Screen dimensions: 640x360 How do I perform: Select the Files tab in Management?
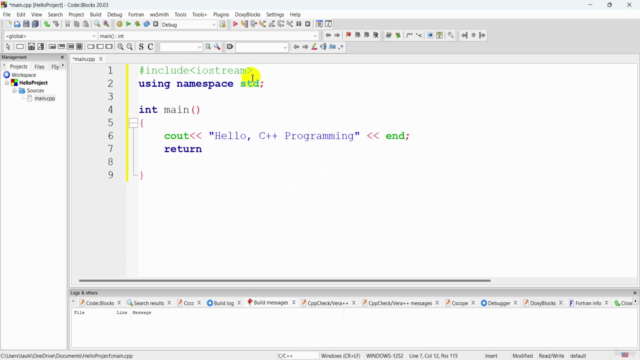[x=39, y=67]
